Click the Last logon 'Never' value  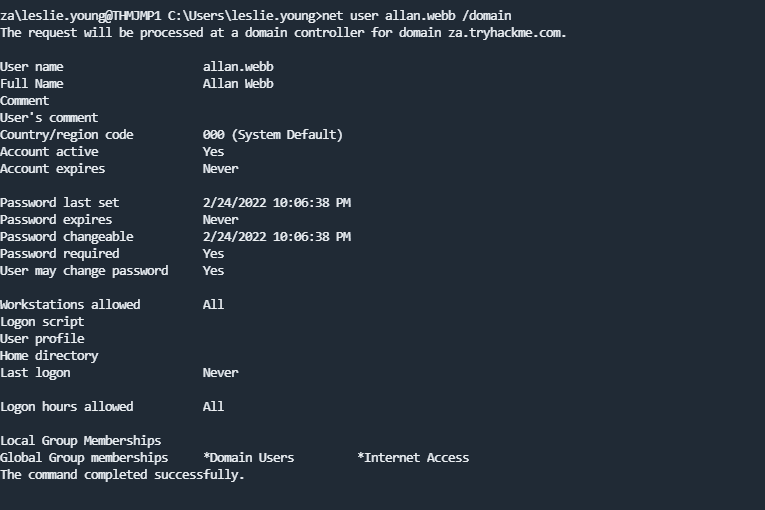[x=220, y=373]
